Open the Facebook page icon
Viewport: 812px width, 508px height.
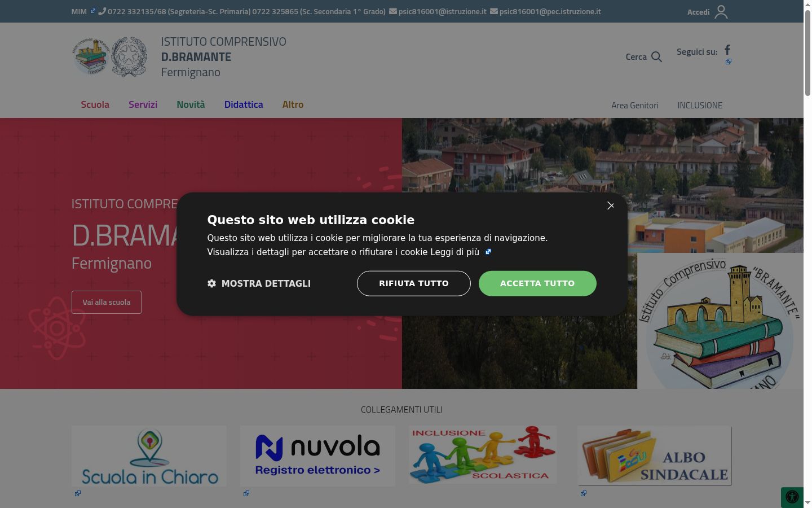click(727, 50)
